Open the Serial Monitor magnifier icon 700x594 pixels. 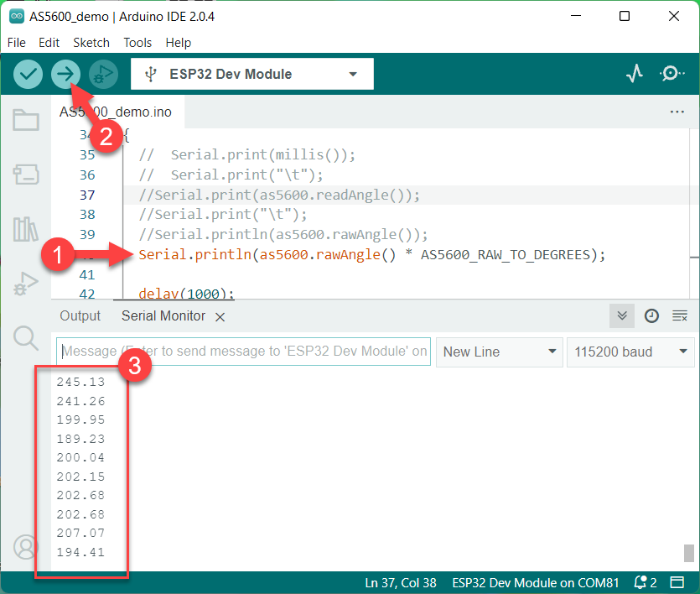pos(671,73)
